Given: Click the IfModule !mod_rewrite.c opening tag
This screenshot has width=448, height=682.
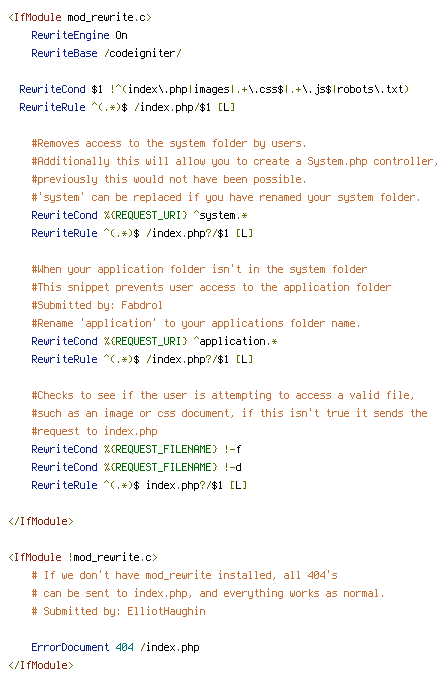Looking at the screenshot, I should click(83, 557).
